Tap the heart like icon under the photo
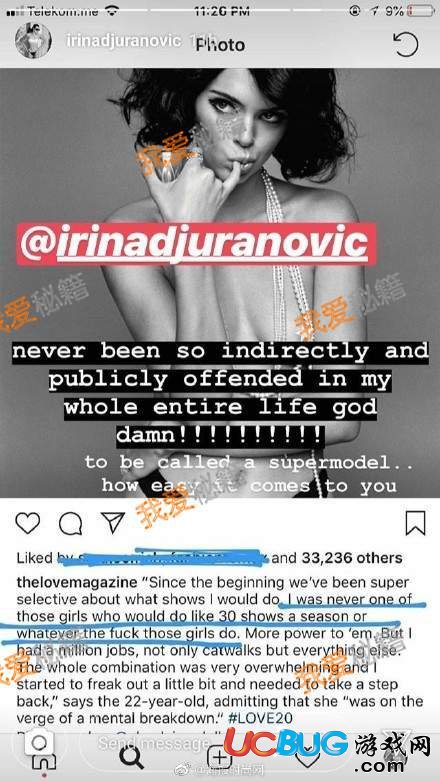The image size is (440, 781). pos(28,523)
